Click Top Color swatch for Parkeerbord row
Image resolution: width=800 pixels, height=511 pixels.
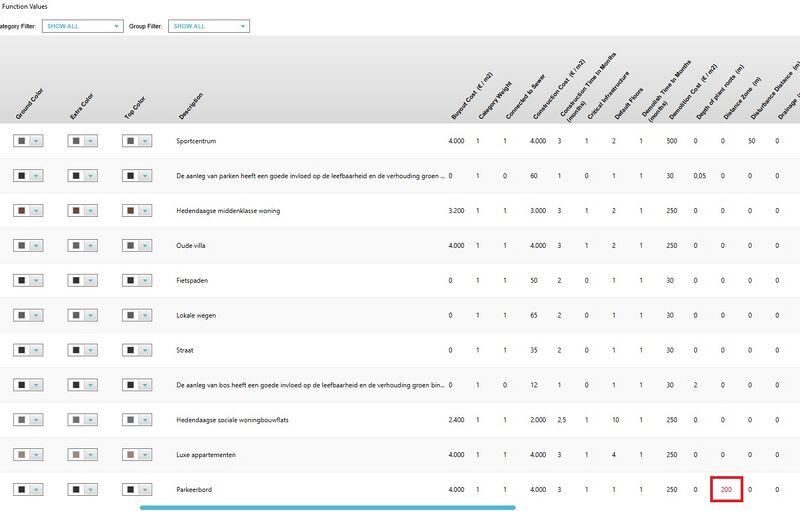[130, 490]
